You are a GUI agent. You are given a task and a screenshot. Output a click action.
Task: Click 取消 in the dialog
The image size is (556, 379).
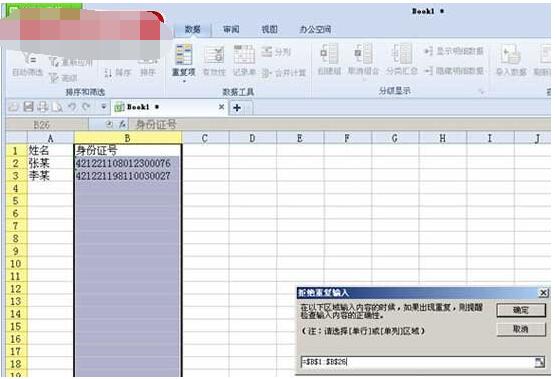521,329
